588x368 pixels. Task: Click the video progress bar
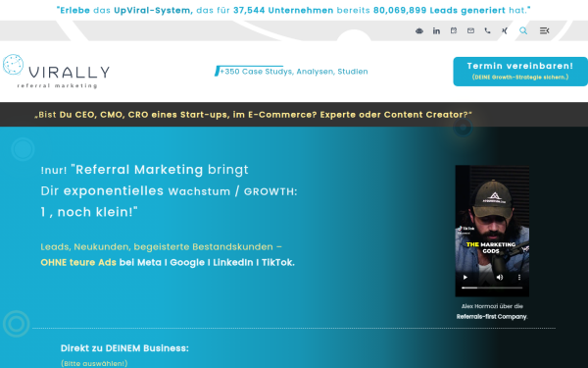[492, 288]
